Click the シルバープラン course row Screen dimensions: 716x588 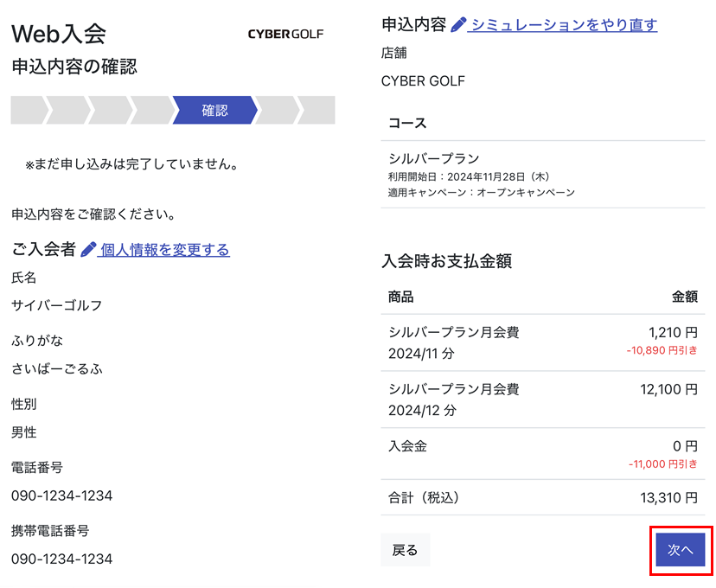coord(542,175)
